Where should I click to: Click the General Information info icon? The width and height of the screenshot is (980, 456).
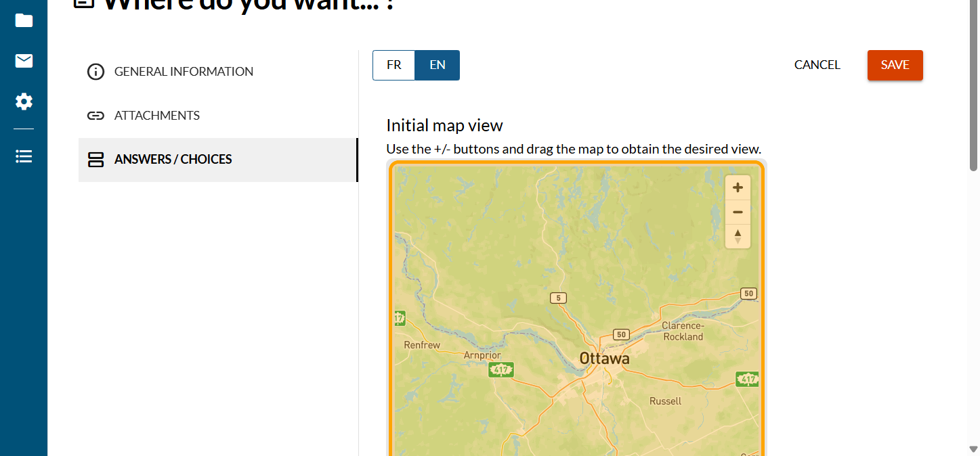coord(96,72)
